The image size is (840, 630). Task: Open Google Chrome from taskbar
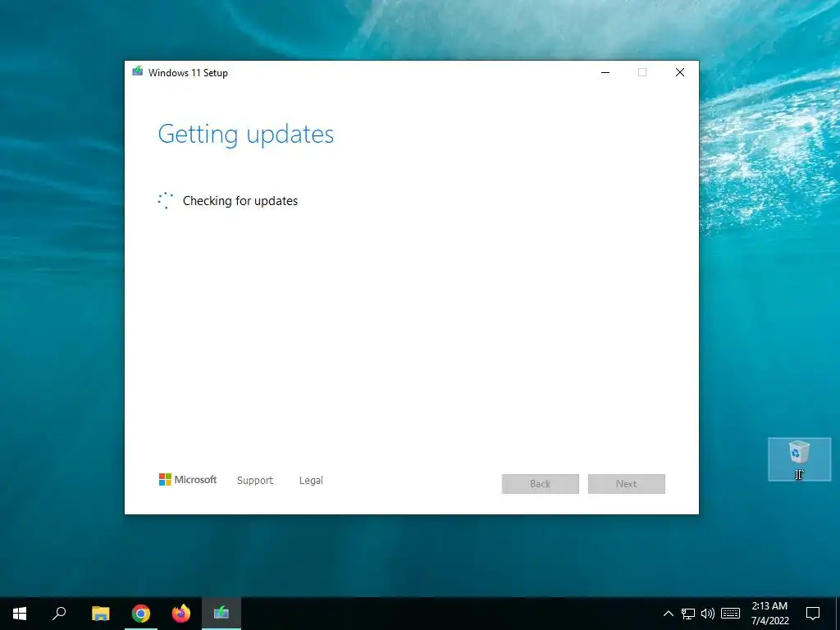coord(141,614)
